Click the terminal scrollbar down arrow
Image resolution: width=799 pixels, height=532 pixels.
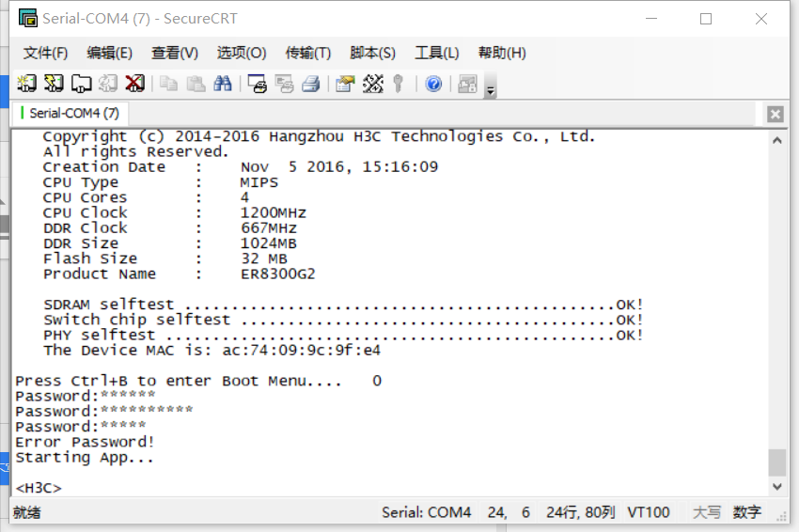point(777,487)
